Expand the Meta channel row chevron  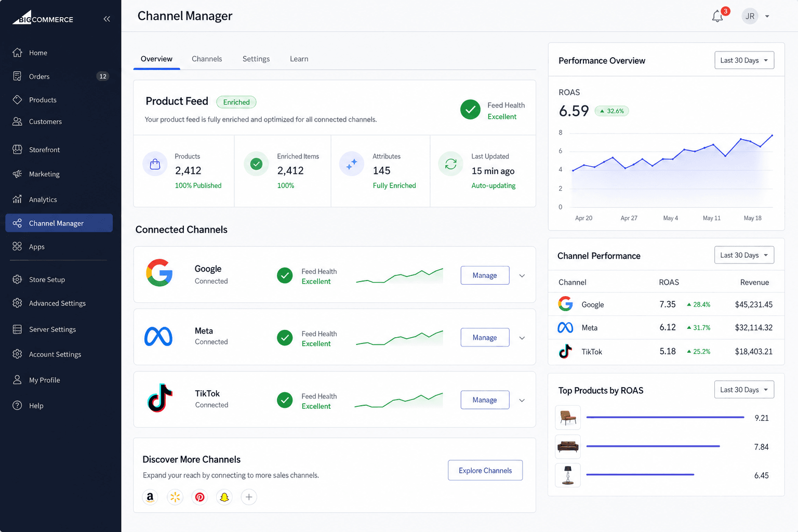(522, 338)
